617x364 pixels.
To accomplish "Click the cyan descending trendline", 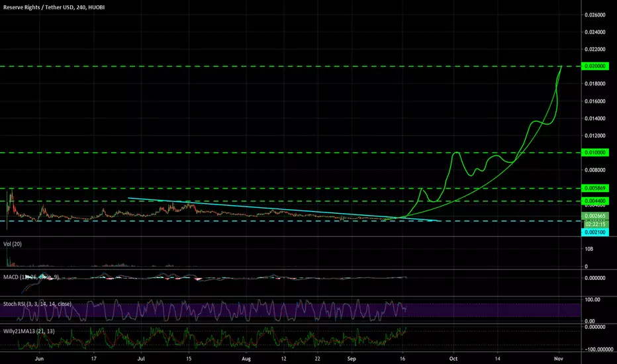I will pyautogui.click(x=283, y=209).
